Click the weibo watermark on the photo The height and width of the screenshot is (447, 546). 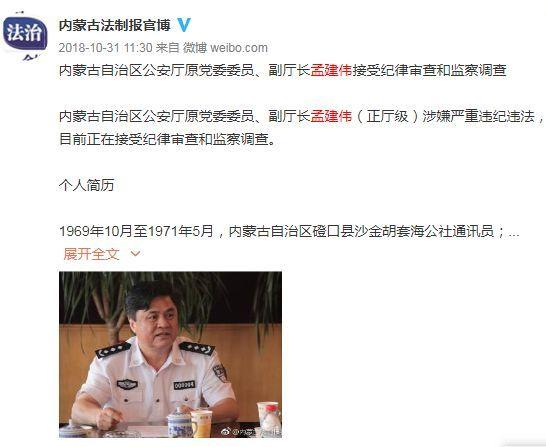[252, 432]
